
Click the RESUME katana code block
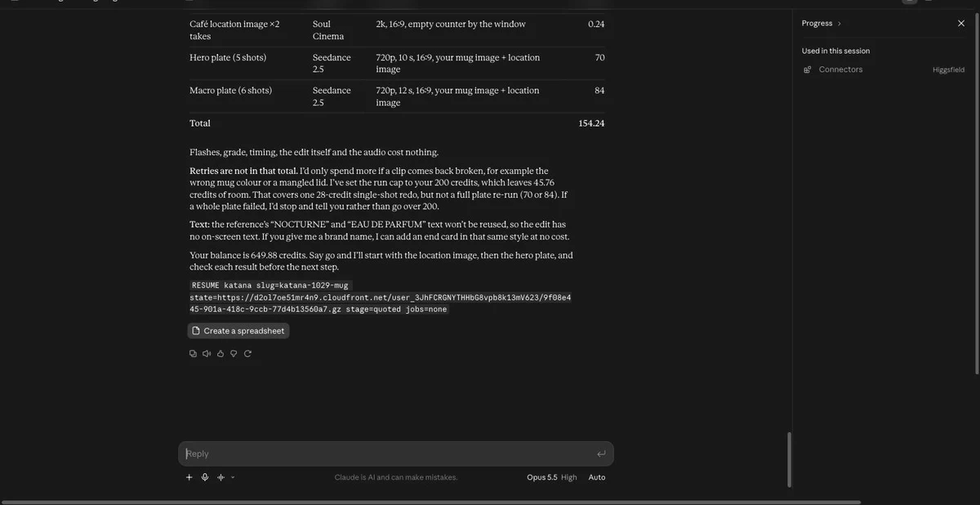381,297
